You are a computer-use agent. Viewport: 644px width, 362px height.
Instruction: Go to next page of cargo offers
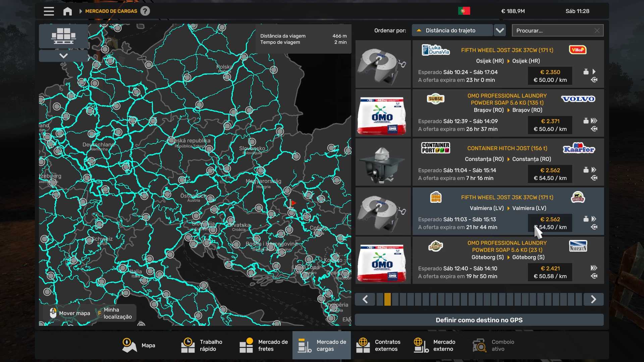[x=593, y=299]
